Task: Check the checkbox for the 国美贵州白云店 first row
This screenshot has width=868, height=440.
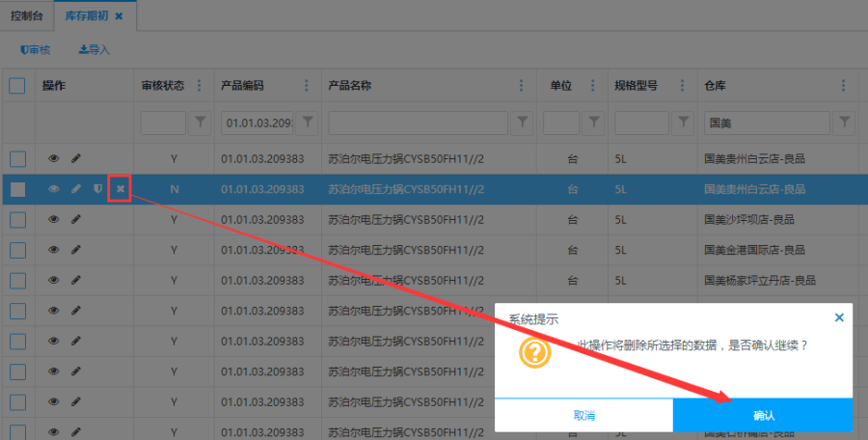Action: click(x=17, y=159)
